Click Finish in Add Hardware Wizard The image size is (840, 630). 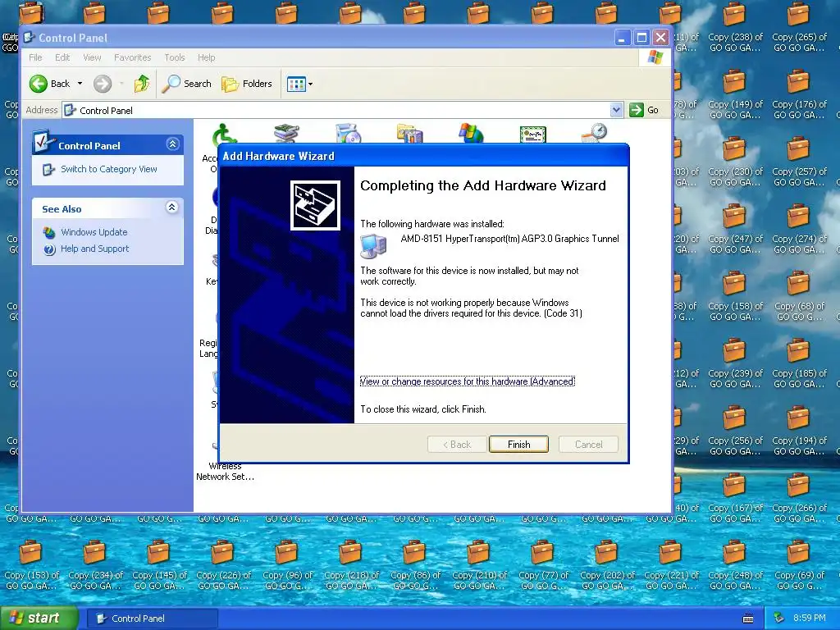pos(518,444)
